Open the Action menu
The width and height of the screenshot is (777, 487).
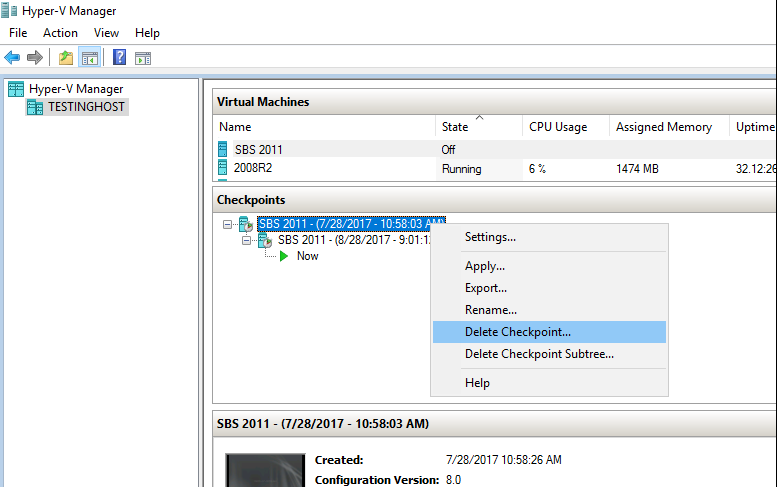60,33
